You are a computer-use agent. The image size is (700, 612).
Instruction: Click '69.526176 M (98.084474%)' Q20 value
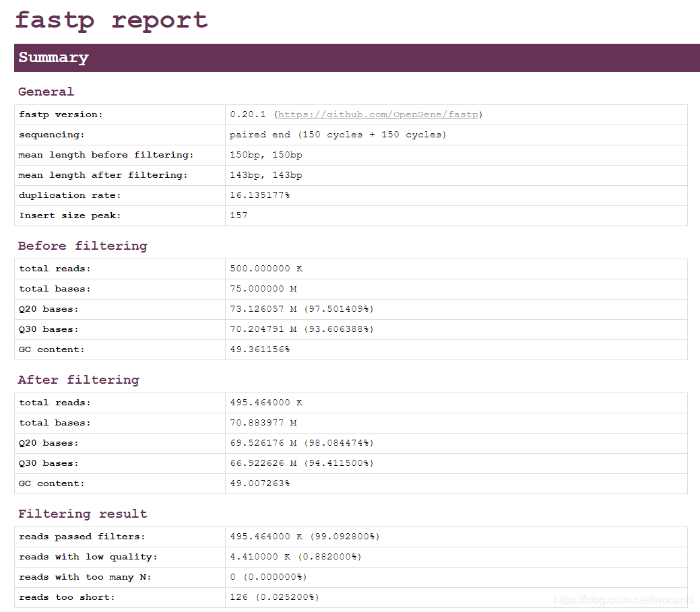(302, 443)
